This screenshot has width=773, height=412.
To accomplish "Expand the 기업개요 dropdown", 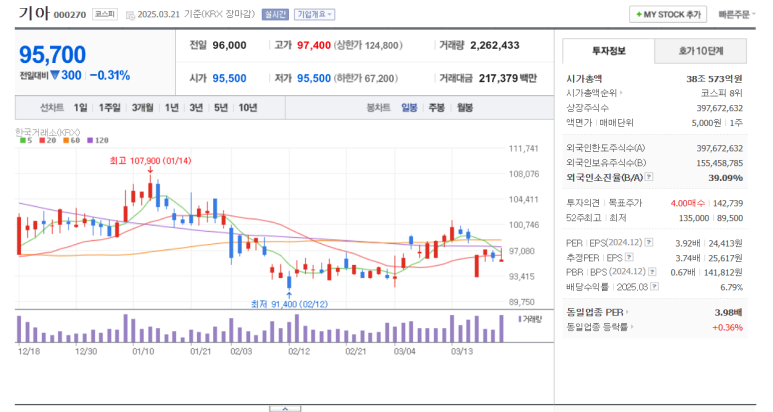I will pyautogui.click(x=315, y=14).
